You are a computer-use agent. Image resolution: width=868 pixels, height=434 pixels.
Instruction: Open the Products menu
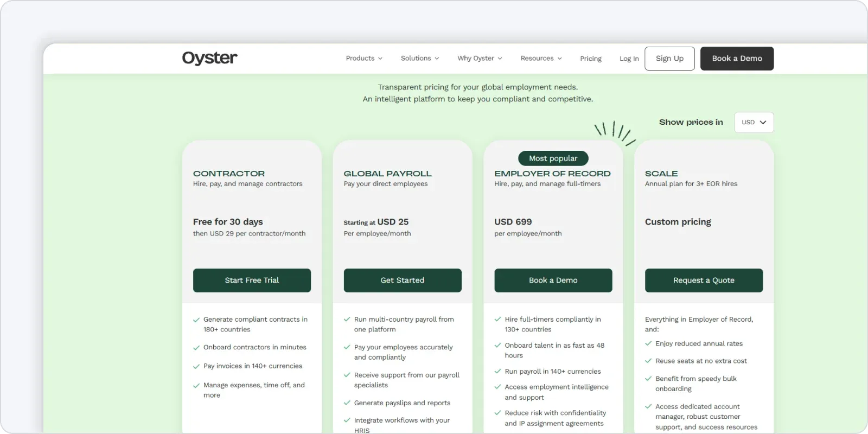pos(364,59)
